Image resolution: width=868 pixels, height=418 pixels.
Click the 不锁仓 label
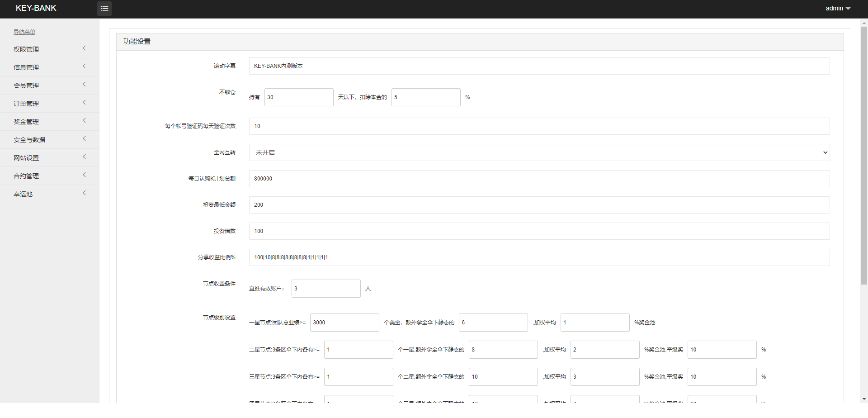click(x=227, y=92)
